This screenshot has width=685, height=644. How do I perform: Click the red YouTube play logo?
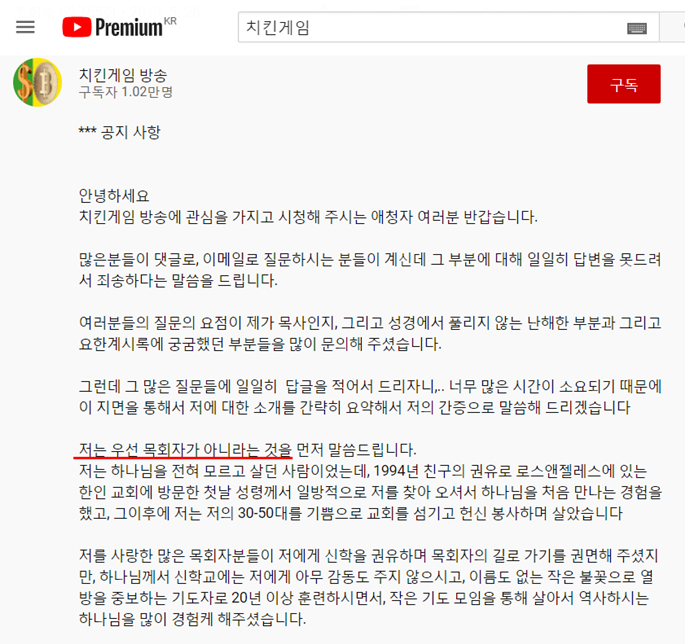coord(77,27)
